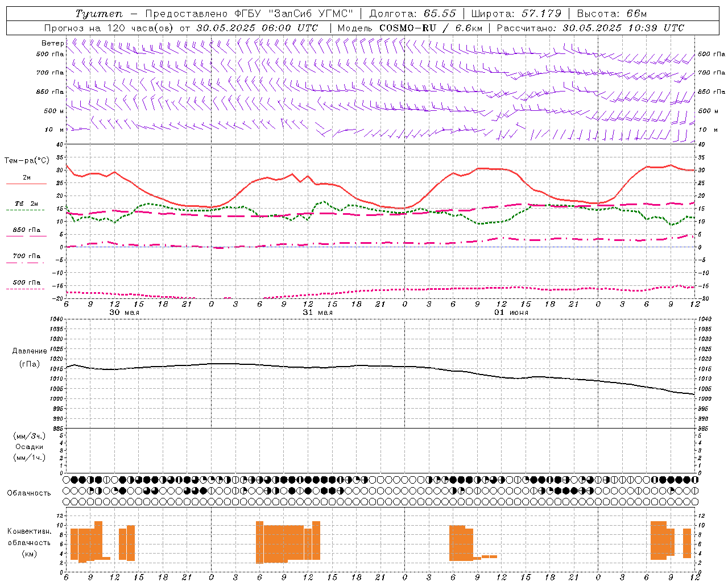Click the "Высота: 66м" header field
The width and height of the screenshot is (728, 582).
coord(611,14)
